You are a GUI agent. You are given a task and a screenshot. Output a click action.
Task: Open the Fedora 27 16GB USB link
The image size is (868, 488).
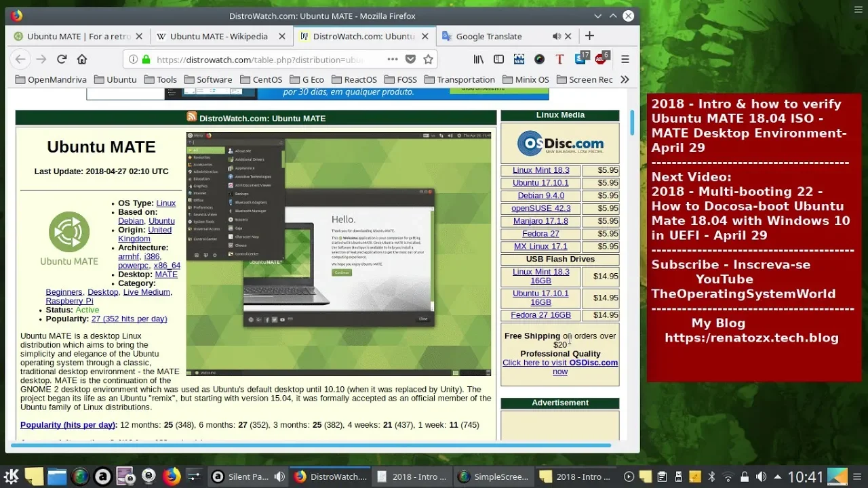540,315
